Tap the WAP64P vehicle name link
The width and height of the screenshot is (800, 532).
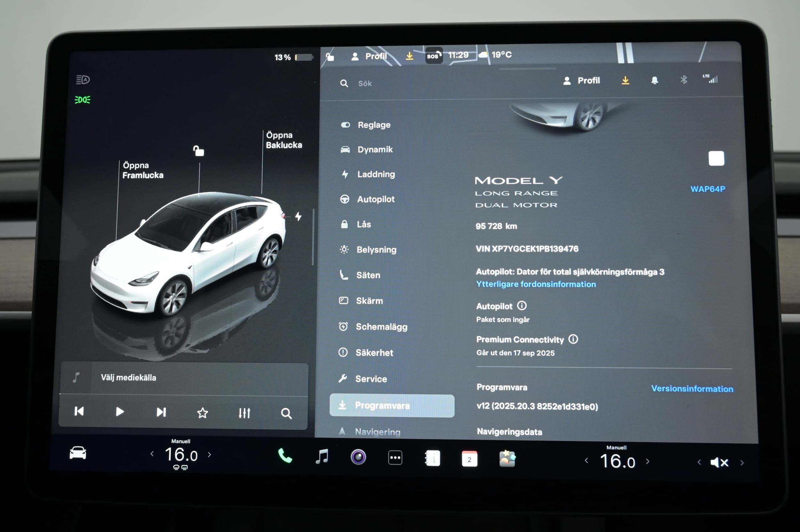click(708, 189)
